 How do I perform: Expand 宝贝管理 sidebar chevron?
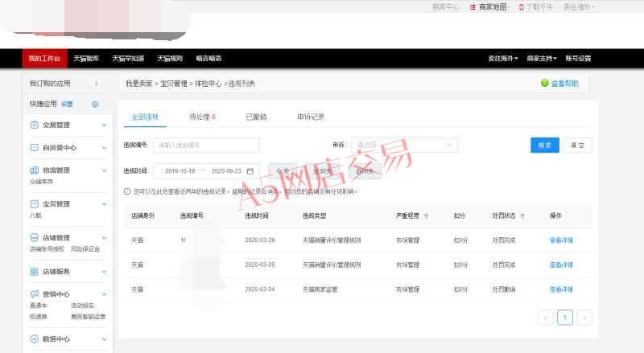click(104, 204)
